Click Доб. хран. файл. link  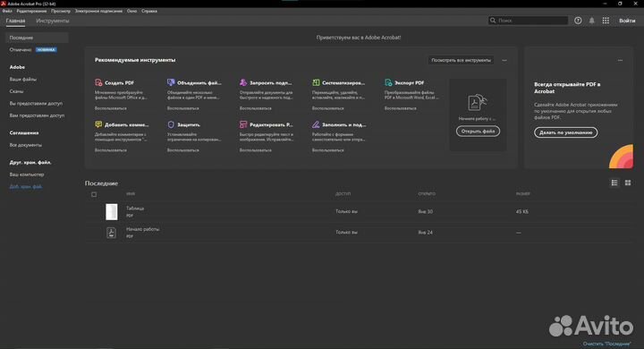coord(26,187)
